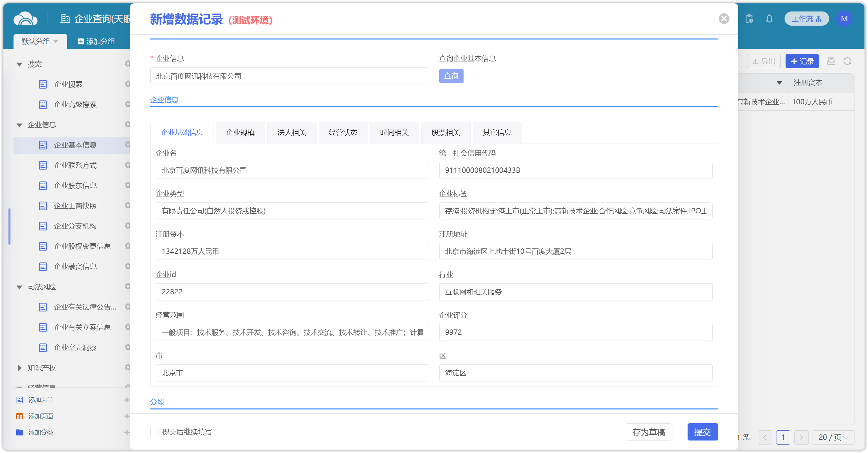
Task: Open the clipboard task icon in header
Action: (749, 19)
